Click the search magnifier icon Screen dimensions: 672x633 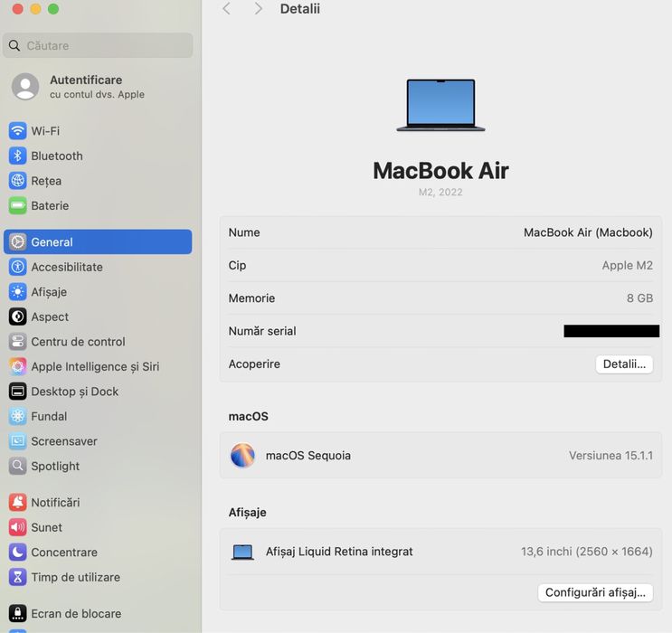click(14, 45)
